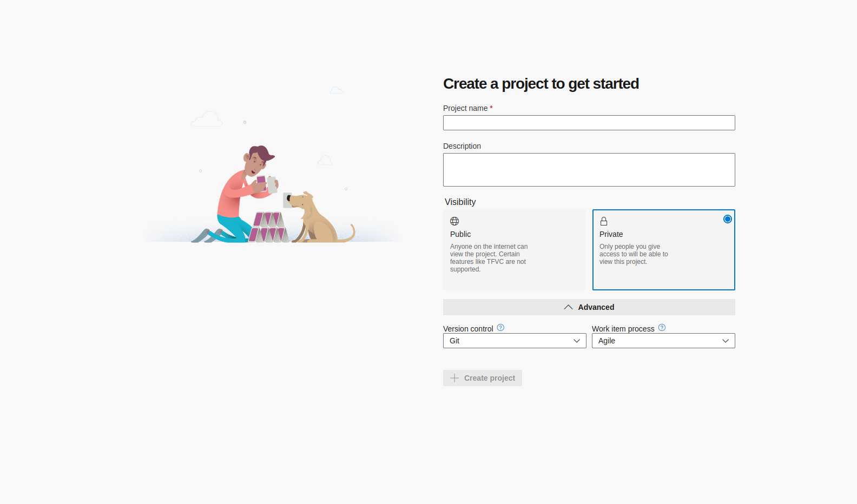Collapse the Advanced section
Image resolution: width=857 pixels, height=504 pixels.
(x=589, y=307)
